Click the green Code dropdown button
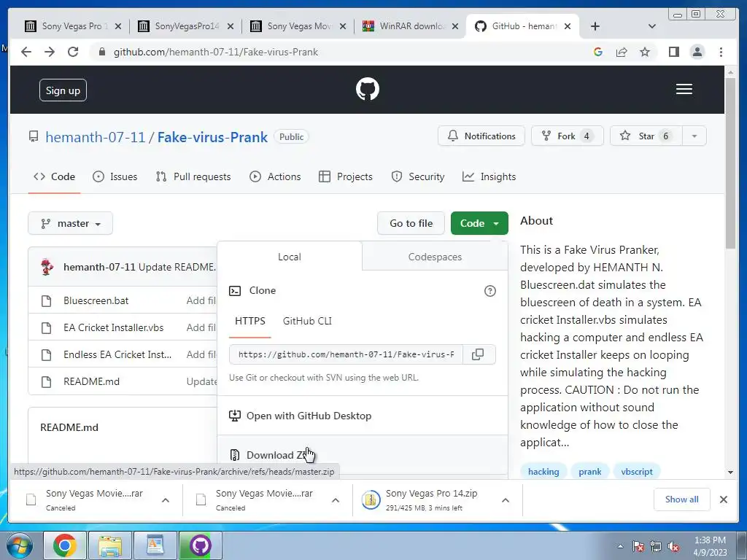Screen dimensions: 747x560 (479, 223)
